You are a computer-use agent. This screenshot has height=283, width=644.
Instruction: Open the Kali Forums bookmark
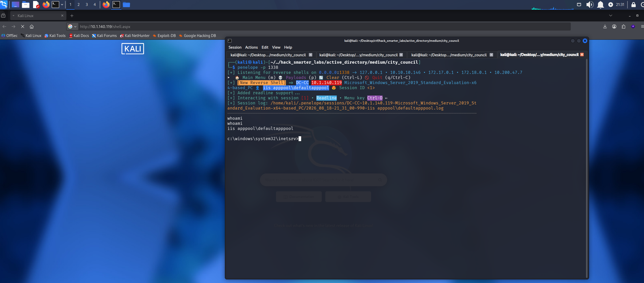click(x=104, y=36)
